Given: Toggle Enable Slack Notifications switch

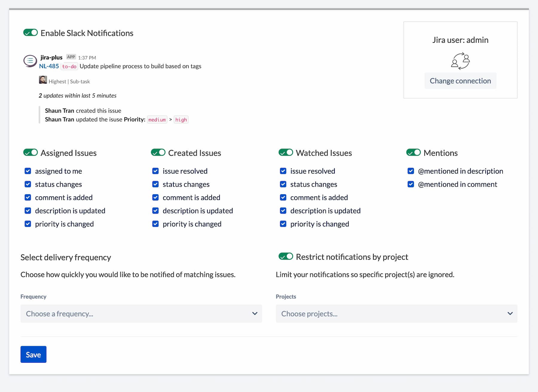Looking at the screenshot, I should click(x=30, y=33).
